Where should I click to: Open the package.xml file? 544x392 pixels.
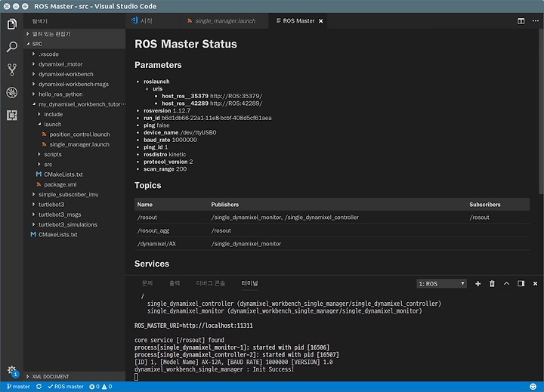pos(74,184)
